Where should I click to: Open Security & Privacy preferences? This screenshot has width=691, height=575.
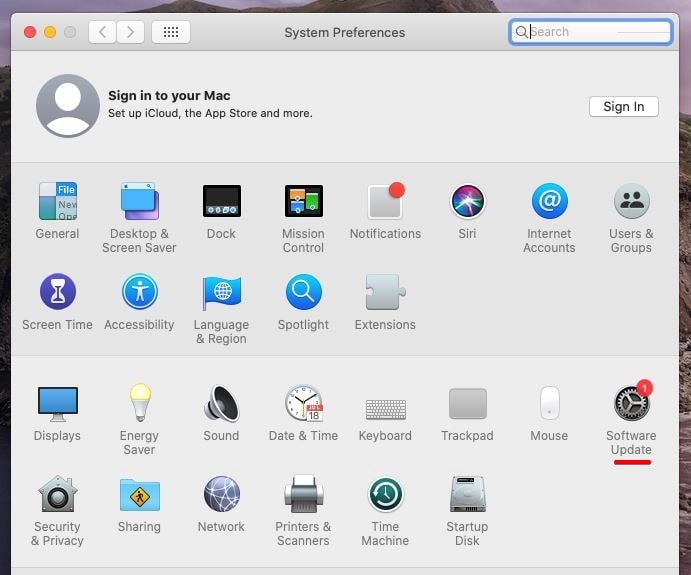tap(58, 494)
